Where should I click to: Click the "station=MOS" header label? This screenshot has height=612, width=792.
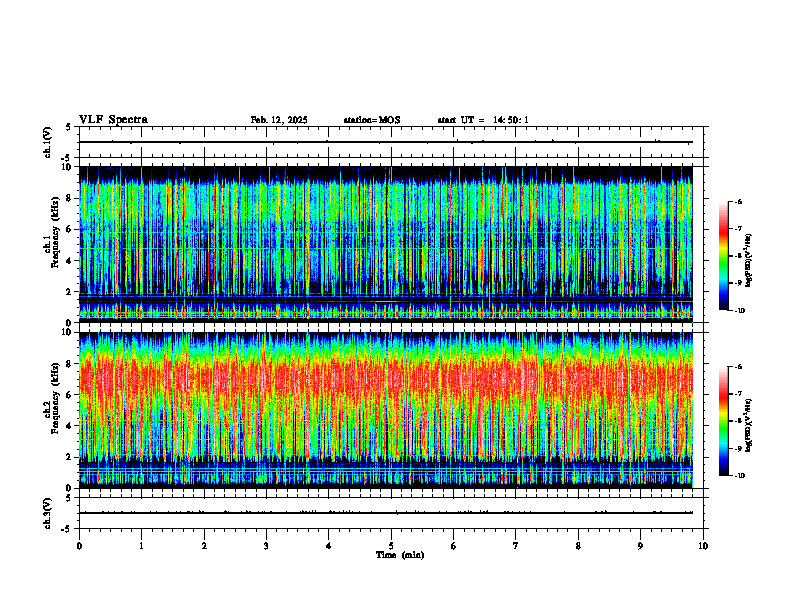tap(372, 120)
